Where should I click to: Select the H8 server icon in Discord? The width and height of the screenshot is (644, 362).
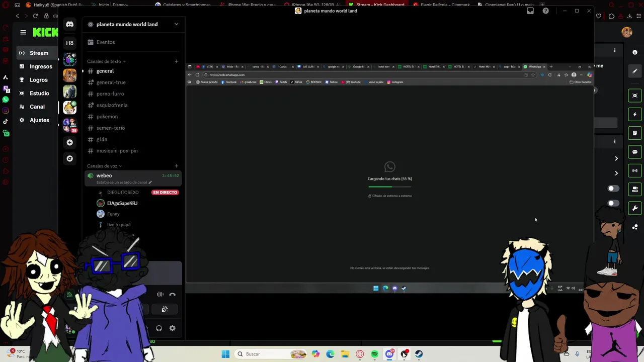click(x=70, y=43)
